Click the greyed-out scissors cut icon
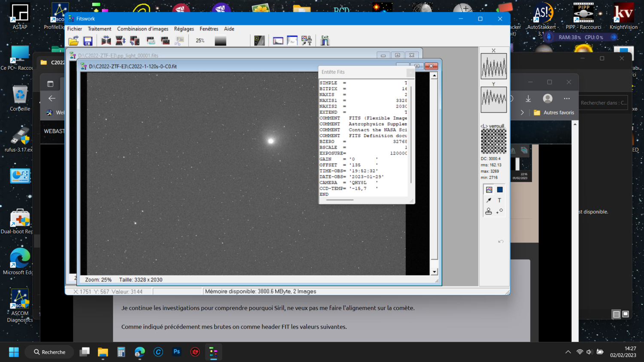 pyautogui.click(x=180, y=41)
